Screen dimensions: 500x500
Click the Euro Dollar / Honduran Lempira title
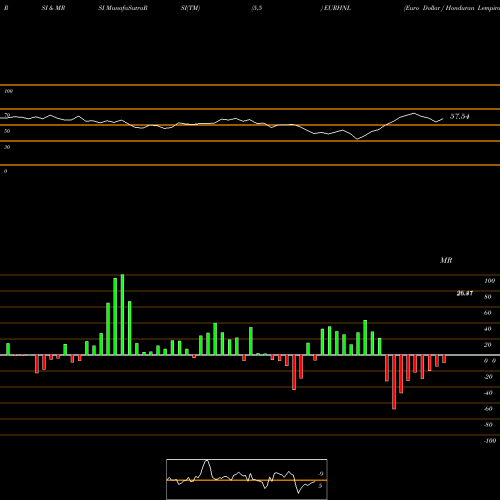coord(452,8)
